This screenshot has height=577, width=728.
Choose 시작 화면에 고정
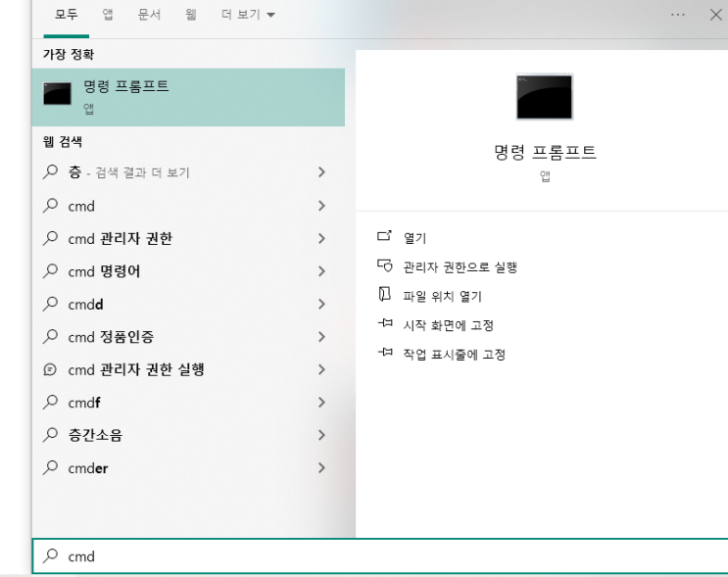tap(448, 325)
